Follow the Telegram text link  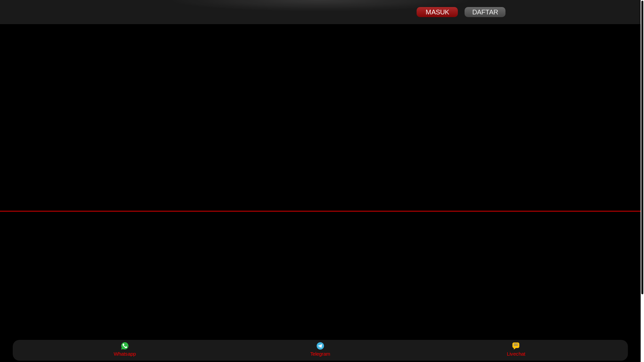pyautogui.click(x=320, y=354)
